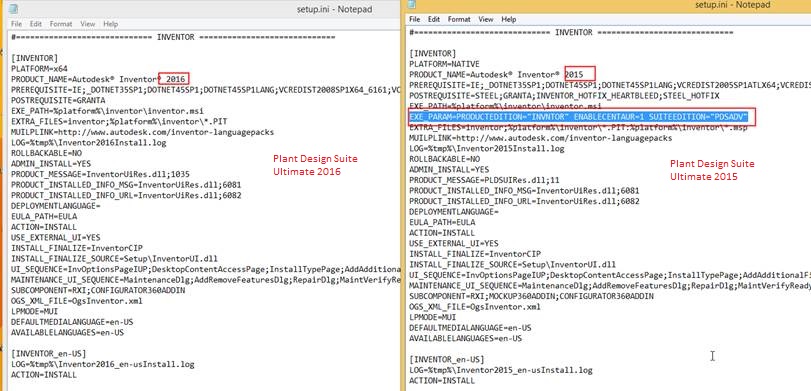Click the highlighted EXE_PARAM=PRODUCTEDITION line

pyautogui.click(x=578, y=117)
